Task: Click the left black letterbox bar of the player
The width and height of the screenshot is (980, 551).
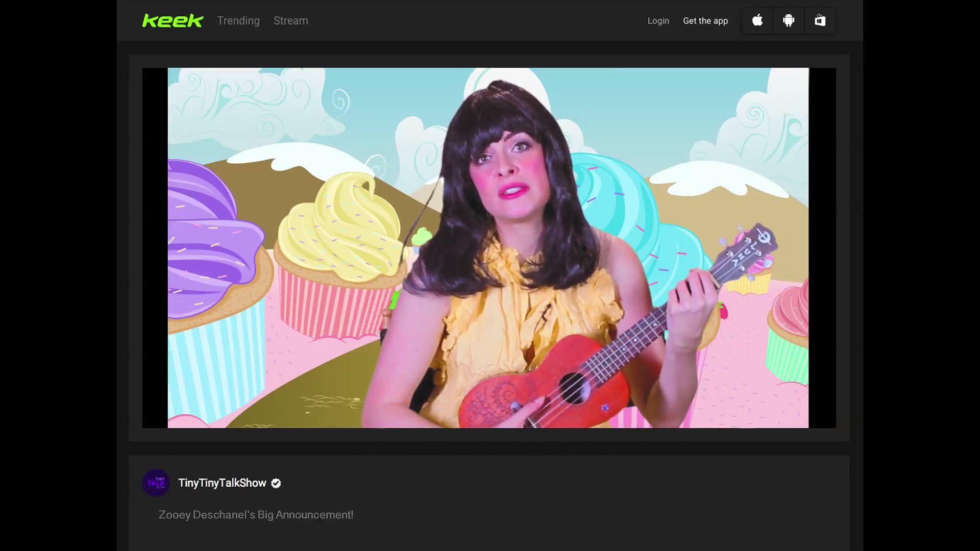Action: point(155,247)
